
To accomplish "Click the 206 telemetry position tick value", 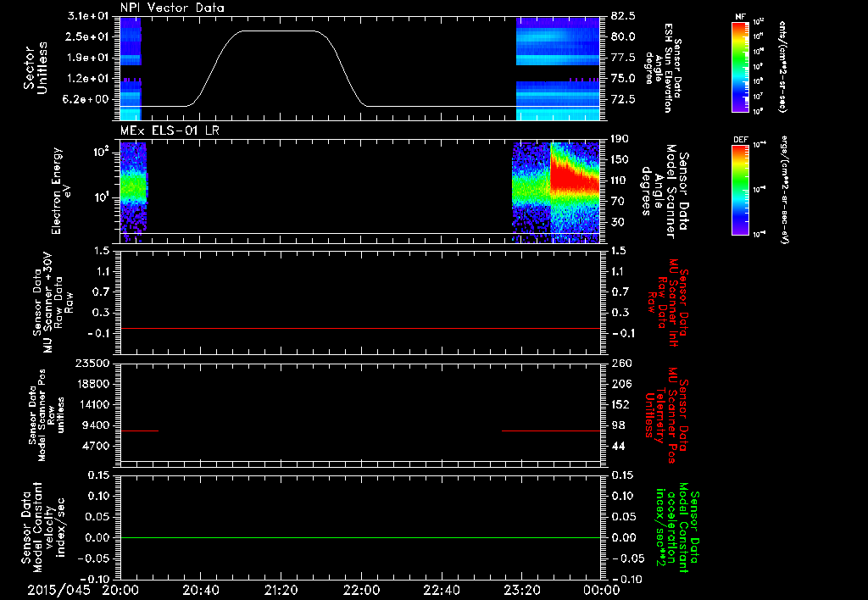I will click(x=620, y=384).
